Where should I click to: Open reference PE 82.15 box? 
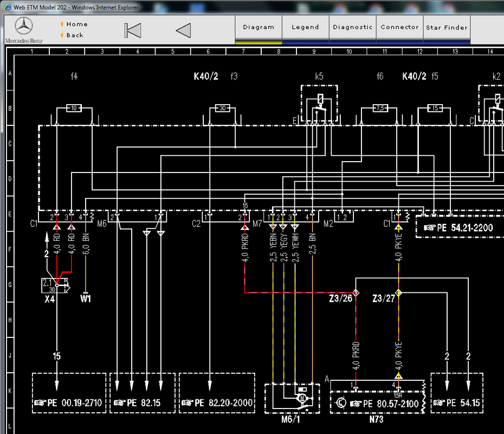click(x=143, y=393)
